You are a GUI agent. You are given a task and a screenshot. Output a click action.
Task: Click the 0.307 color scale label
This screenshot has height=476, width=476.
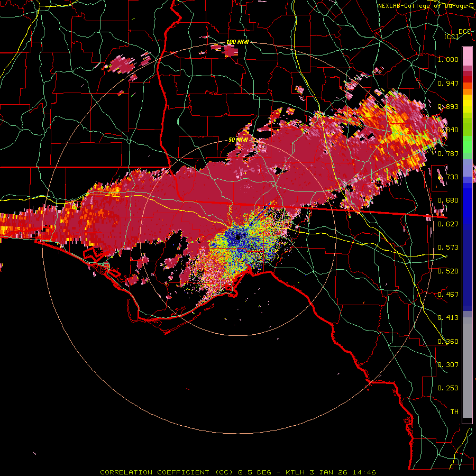coord(448,365)
